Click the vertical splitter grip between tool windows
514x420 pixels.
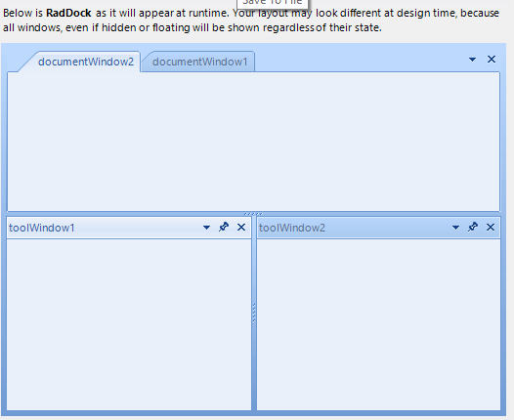(254, 314)
